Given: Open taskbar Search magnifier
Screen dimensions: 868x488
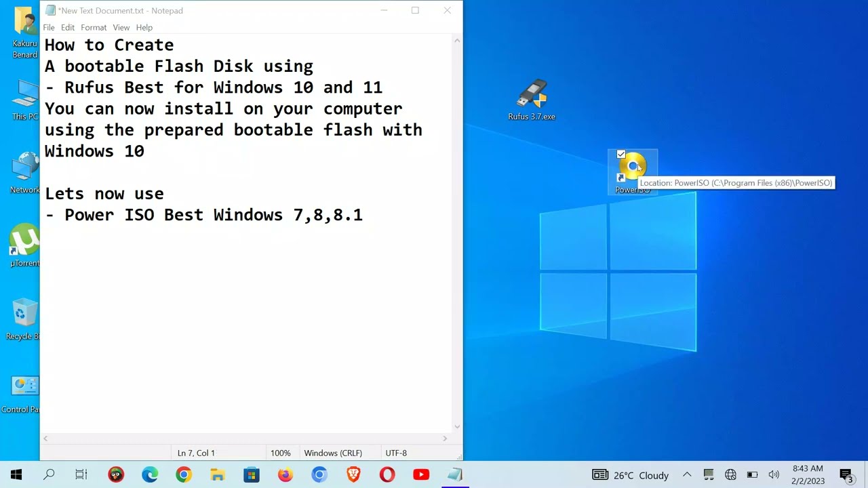Looking at the screenshot, I should pyautogui.click(x=49, y=474).
